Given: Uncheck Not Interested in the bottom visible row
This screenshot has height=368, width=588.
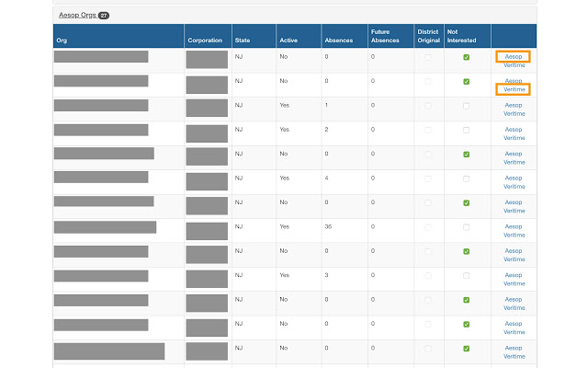Looking at the screenshot, I should [x=466, y=349].
